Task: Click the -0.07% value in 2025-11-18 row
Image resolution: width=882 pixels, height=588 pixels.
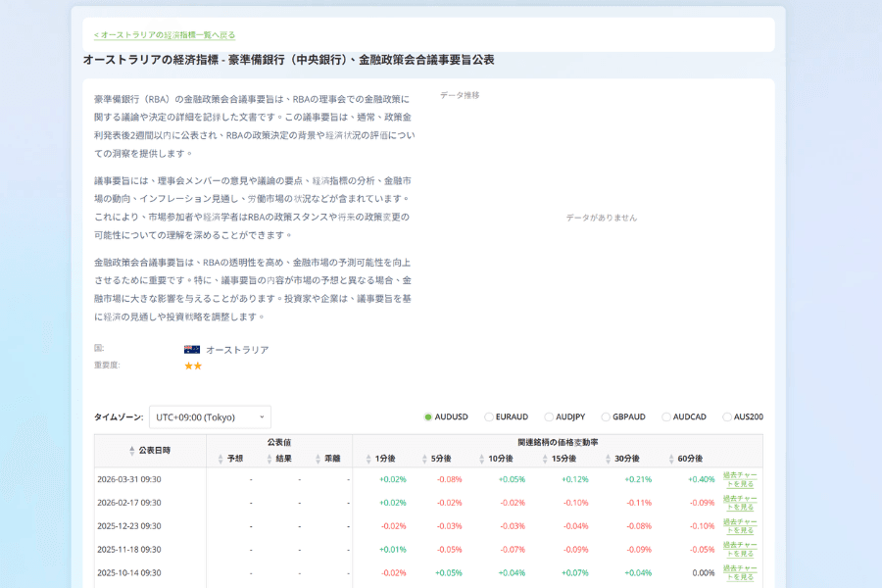Action: 513,550
